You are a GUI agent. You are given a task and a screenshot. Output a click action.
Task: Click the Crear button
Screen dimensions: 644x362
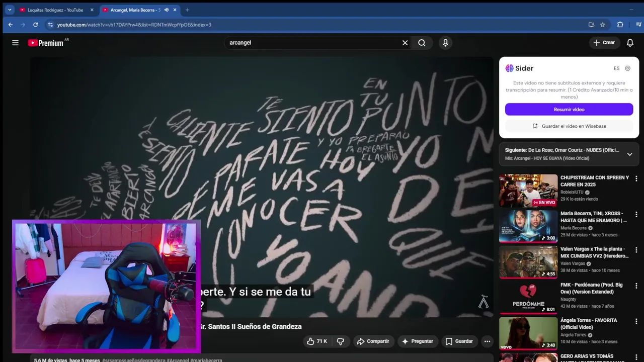click(604, 43)
